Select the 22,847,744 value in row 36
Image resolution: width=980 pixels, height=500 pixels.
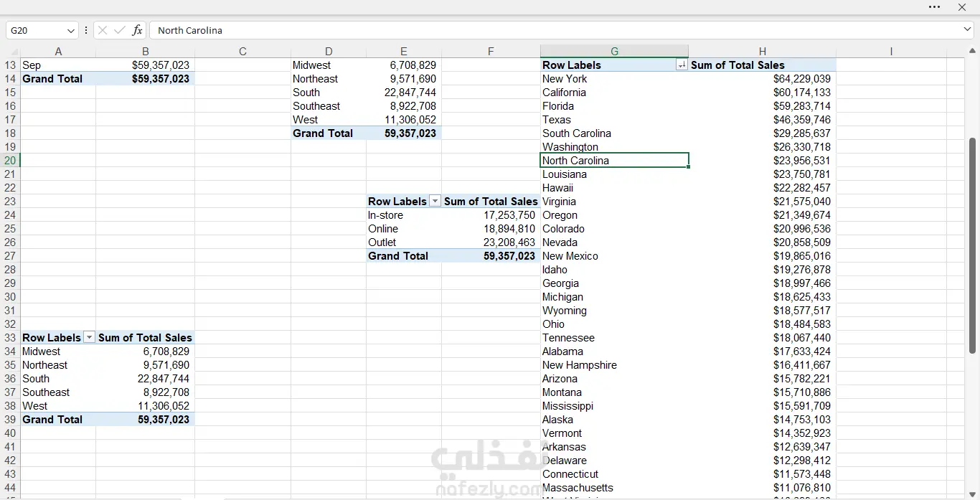point(146,379)
